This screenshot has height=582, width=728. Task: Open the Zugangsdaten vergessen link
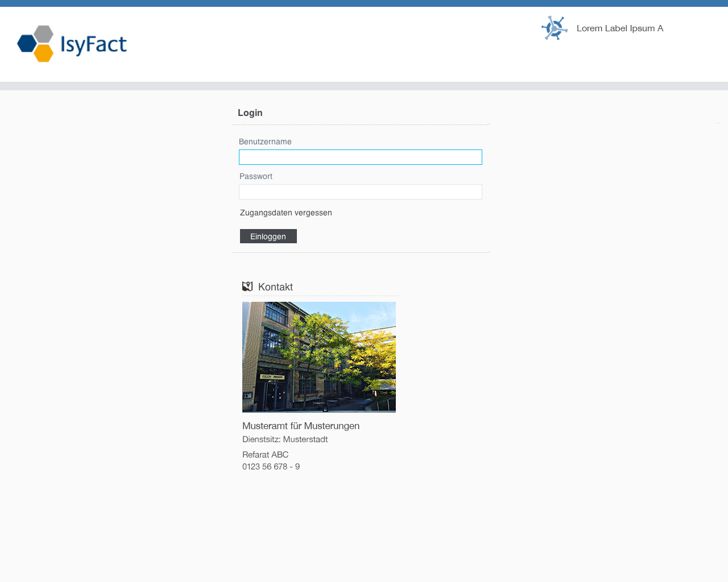pos(286,213)
